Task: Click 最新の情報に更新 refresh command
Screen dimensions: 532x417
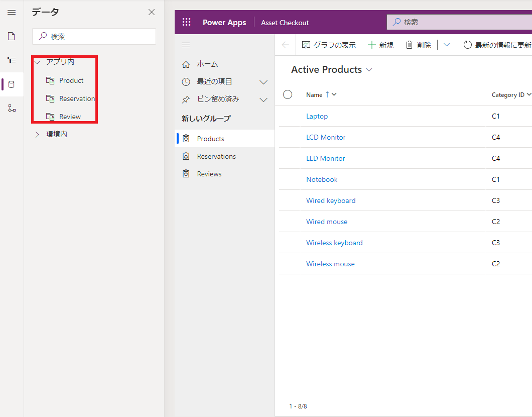Action: pyautogui.click(x=497, y=45)
